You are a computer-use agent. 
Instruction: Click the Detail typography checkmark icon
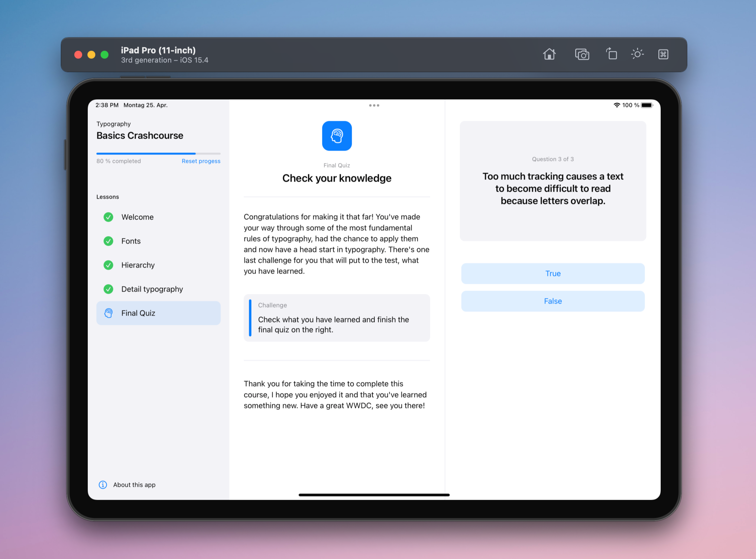pos(108,288)
